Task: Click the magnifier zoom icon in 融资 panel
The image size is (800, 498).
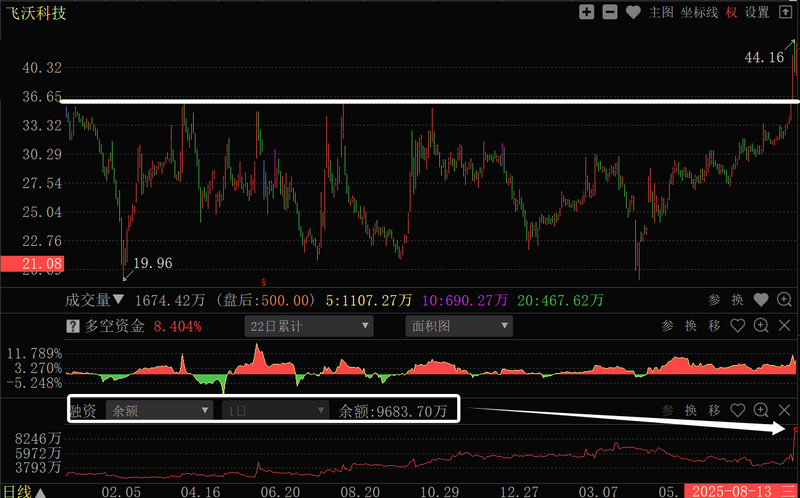Action: [761, 410]
